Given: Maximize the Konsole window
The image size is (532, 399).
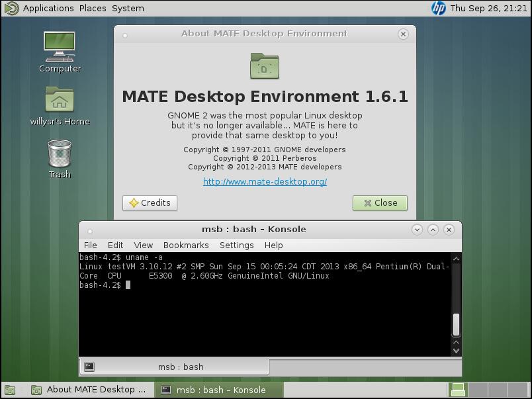Looking at the screenshot, I should tap(433, 230).
